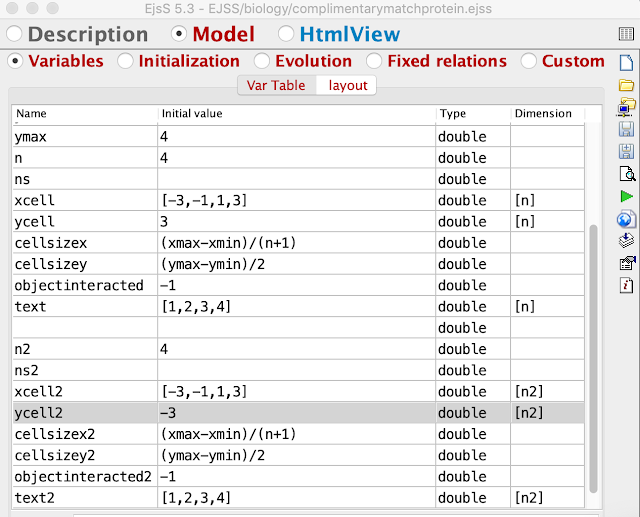Screen dimensions: 640x517
Task: Click the table grid icon at top right
Action: tap(627, 35)
